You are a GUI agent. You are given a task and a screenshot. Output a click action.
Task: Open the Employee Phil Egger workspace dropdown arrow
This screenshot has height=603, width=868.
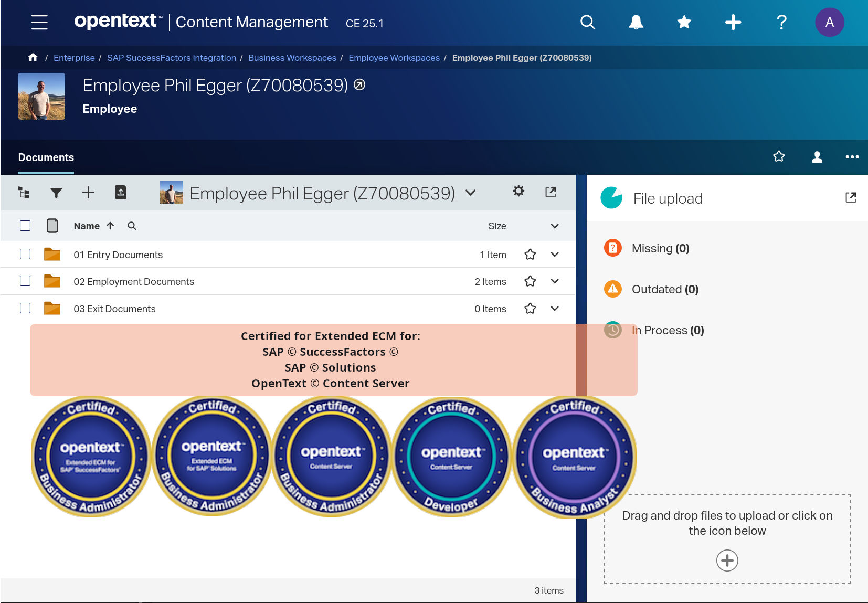[471, 193]
